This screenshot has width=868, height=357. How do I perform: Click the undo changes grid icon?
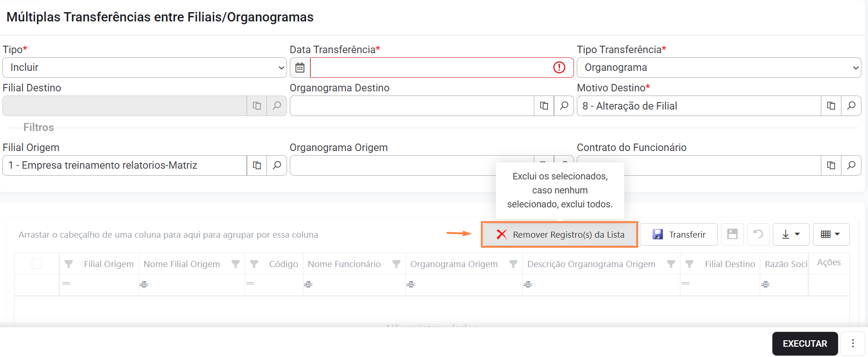(758, 234)
